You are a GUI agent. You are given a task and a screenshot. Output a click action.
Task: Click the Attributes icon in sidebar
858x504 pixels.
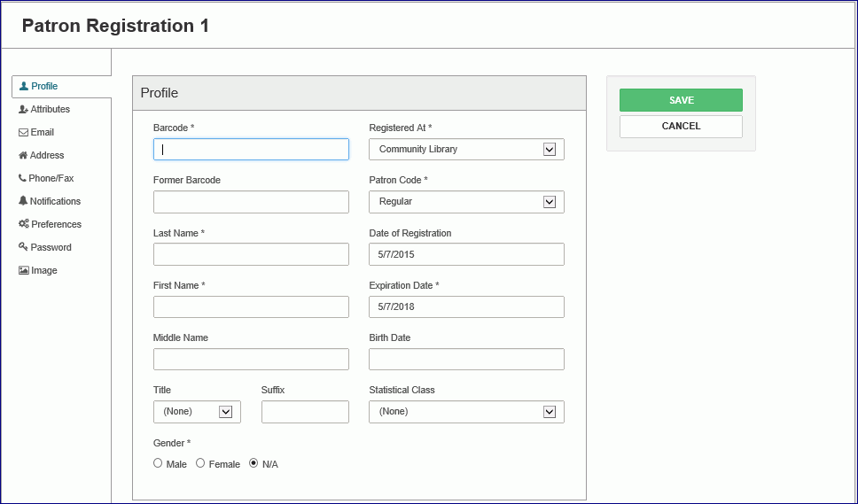point(24,110)
